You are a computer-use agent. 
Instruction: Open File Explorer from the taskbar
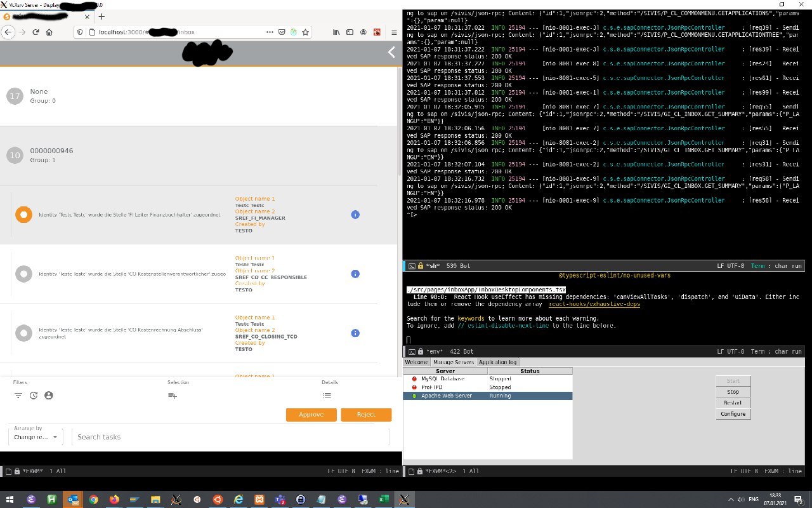point(155,499)
